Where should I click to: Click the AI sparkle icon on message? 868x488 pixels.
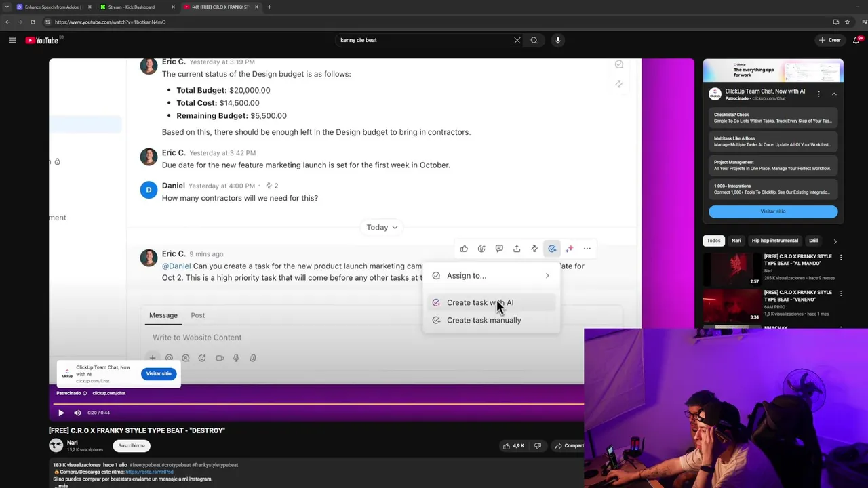(570, 249)
